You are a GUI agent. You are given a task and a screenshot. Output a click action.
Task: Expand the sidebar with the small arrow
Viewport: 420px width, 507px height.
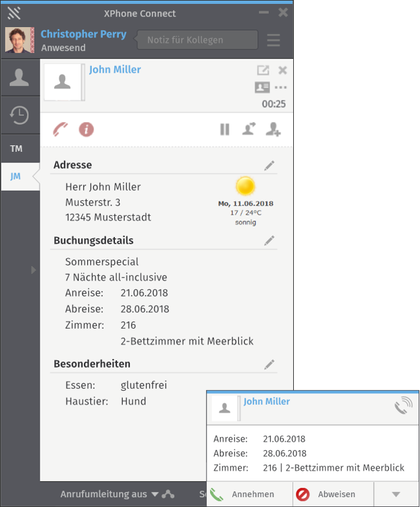tap(33, 270)
